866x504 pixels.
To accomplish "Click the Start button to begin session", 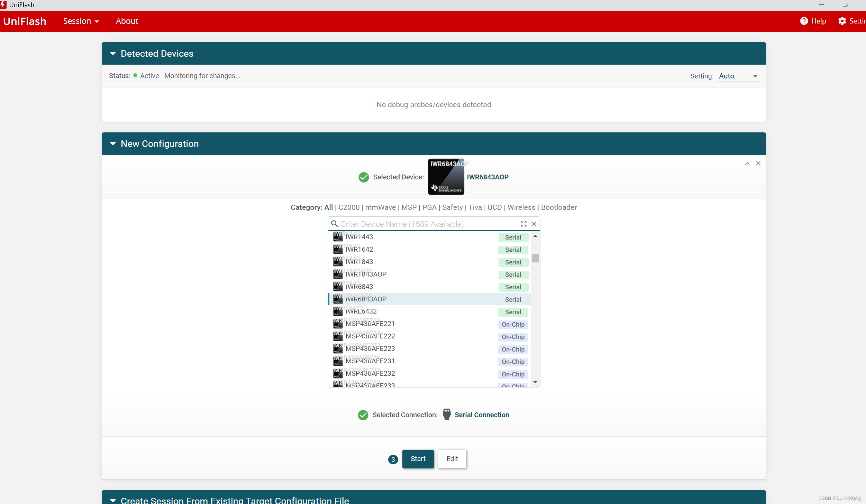I will pos(418,458).
